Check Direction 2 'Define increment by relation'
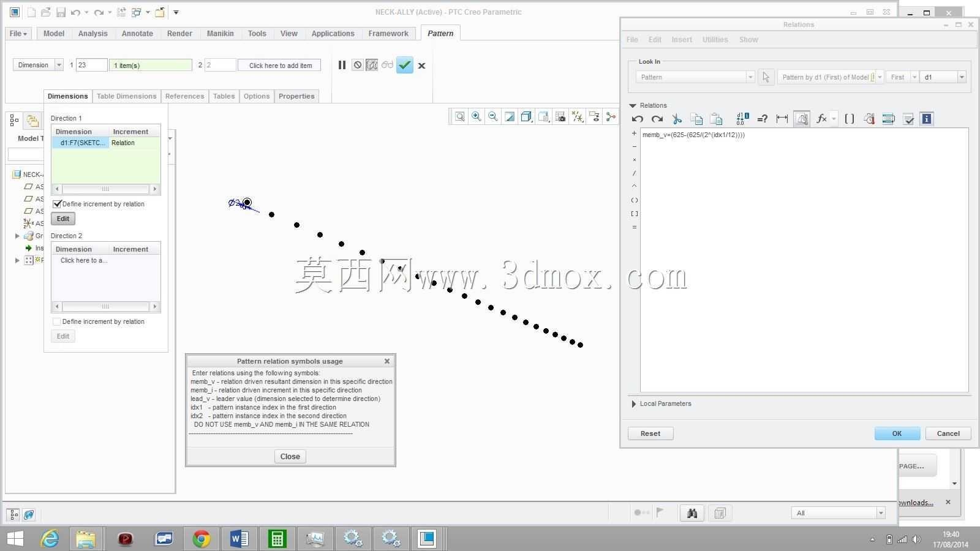Viewport: 980px width, 551px height. point(57,321)
